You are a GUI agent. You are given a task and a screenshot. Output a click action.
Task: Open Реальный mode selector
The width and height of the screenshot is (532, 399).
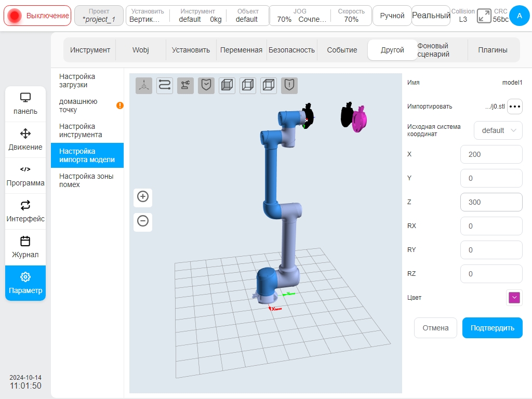click(431, 16)
